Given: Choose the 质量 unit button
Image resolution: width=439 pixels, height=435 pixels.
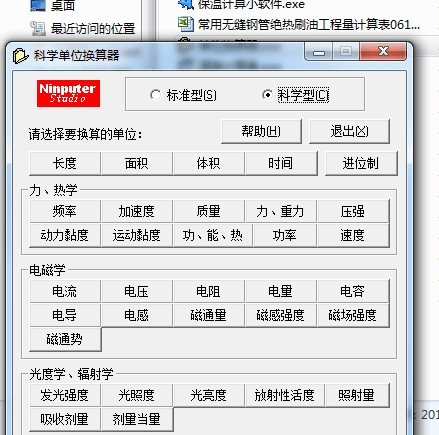Looking at the screenshot, I should 209,211.
